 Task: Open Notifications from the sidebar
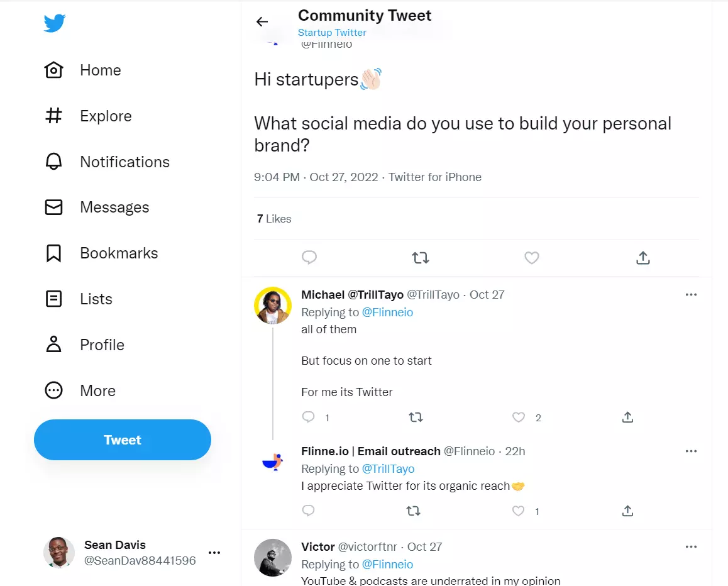click(124, 162)
